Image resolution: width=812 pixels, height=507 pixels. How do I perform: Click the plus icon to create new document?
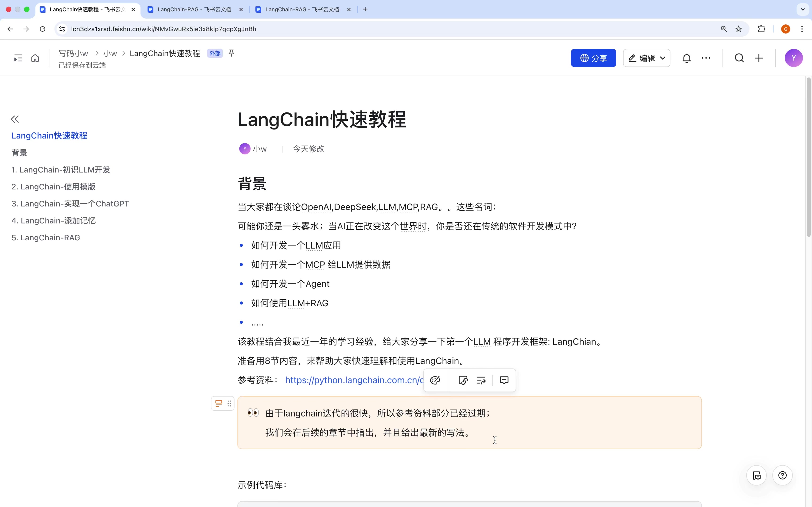pyautogui.click(x=759, y=58)
